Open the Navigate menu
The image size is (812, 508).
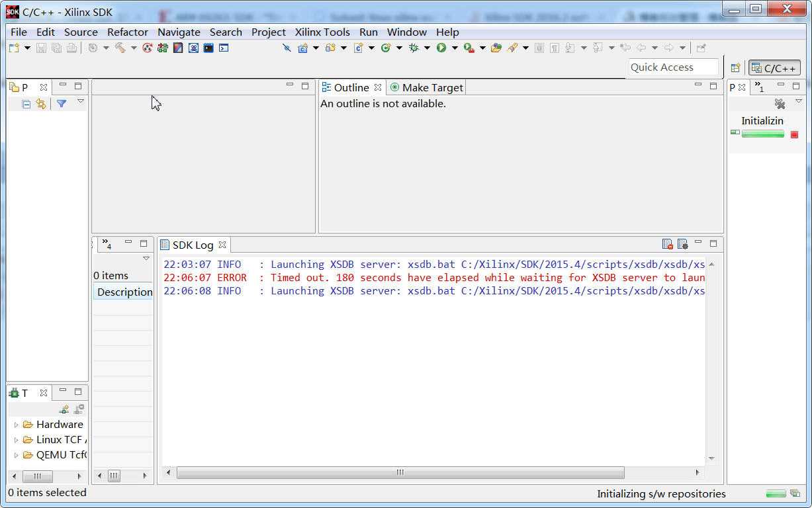click(179, 32)
